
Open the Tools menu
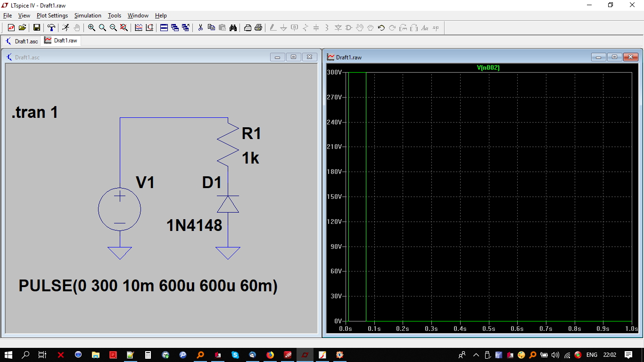pos(115,16)
